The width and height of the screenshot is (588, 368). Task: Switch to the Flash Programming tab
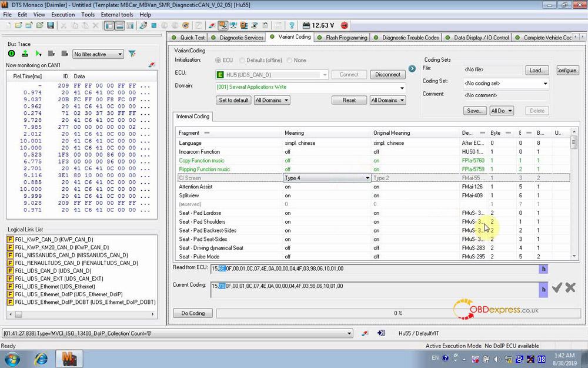point(342,38)
